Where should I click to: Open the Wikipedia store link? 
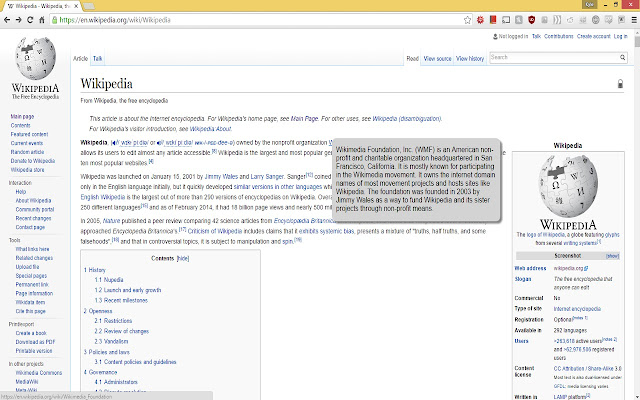tap(27, 170)
